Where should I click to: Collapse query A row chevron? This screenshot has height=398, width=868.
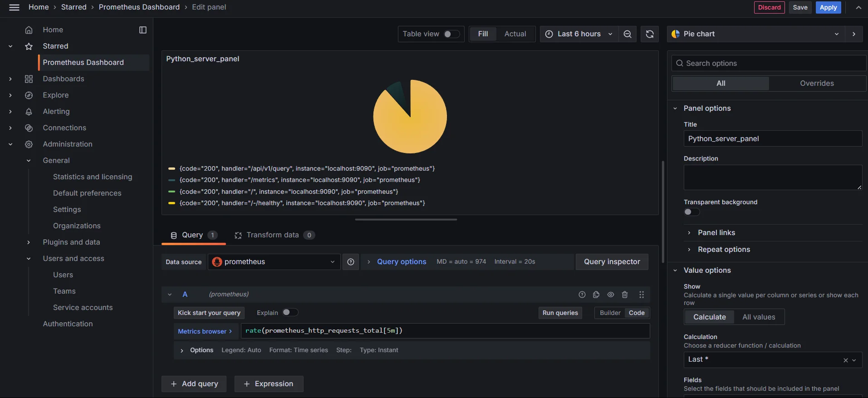click(170, 295)
